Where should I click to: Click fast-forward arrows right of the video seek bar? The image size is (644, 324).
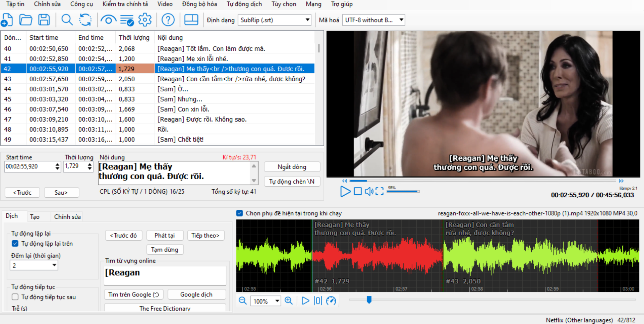click(x=621, y=181)
